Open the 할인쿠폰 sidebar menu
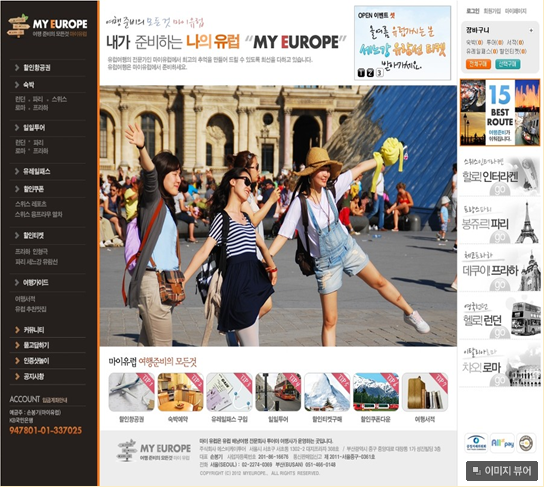This screenshot has width=544, height=487. coord(34,189)
